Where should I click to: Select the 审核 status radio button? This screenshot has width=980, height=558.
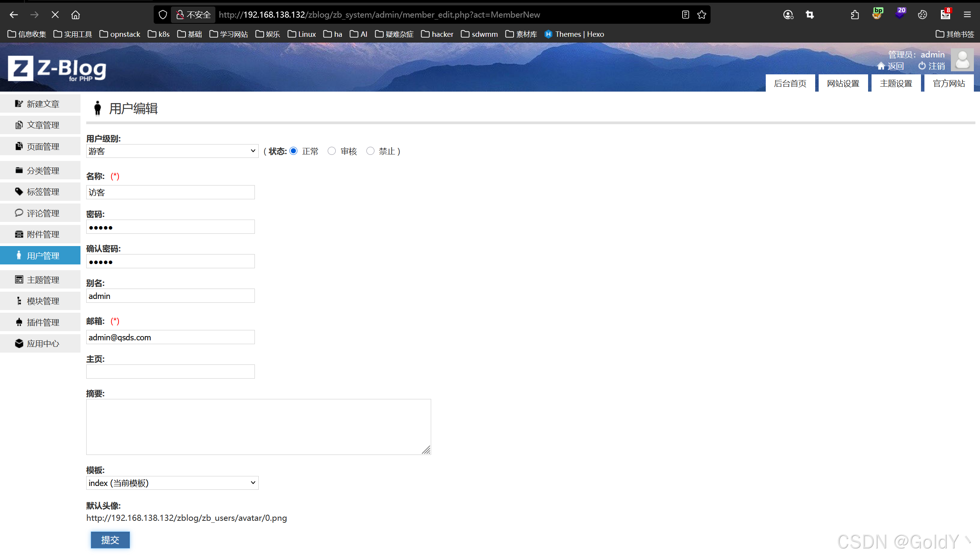tap(332, 151)
